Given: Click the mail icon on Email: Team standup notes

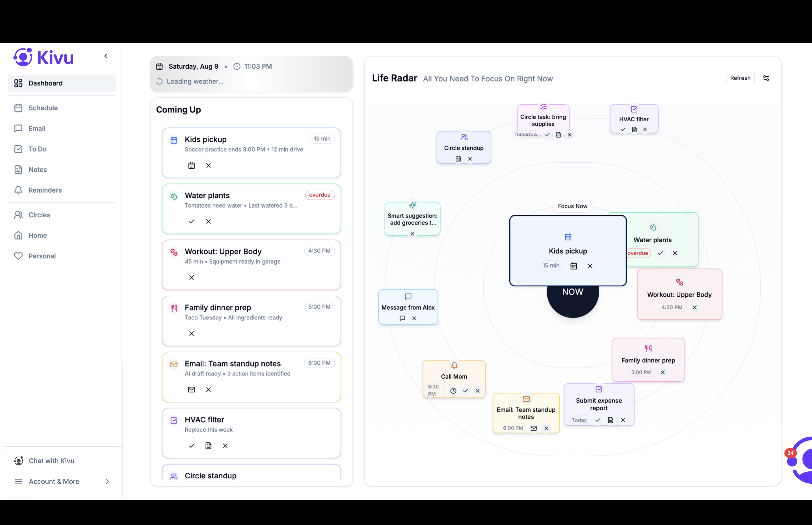Looking at the screenshot, I should point(191,390).
